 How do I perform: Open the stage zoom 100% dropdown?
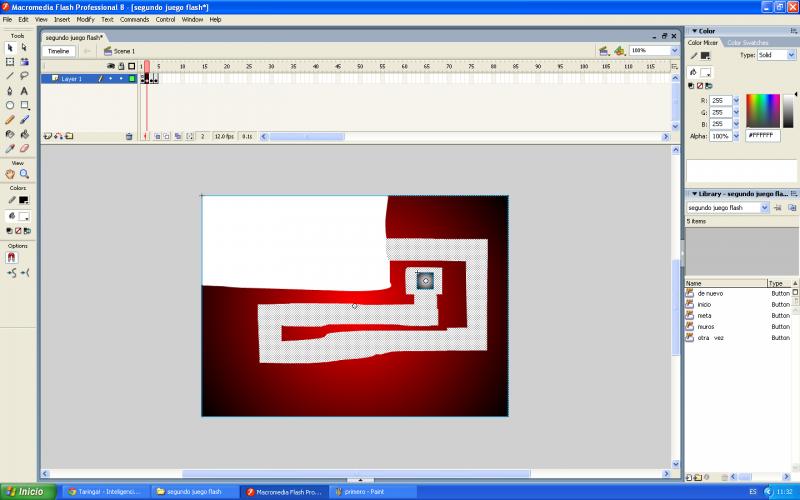(674, 51)
